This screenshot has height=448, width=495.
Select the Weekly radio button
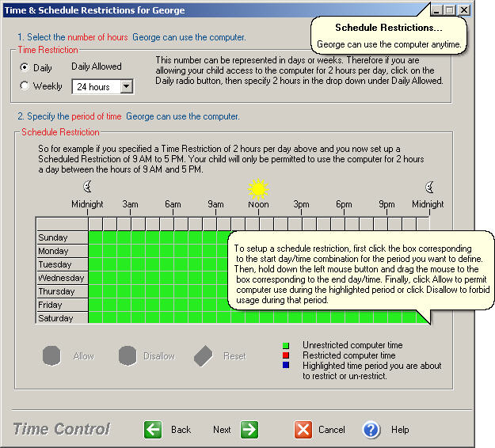[x=25, y=85]
